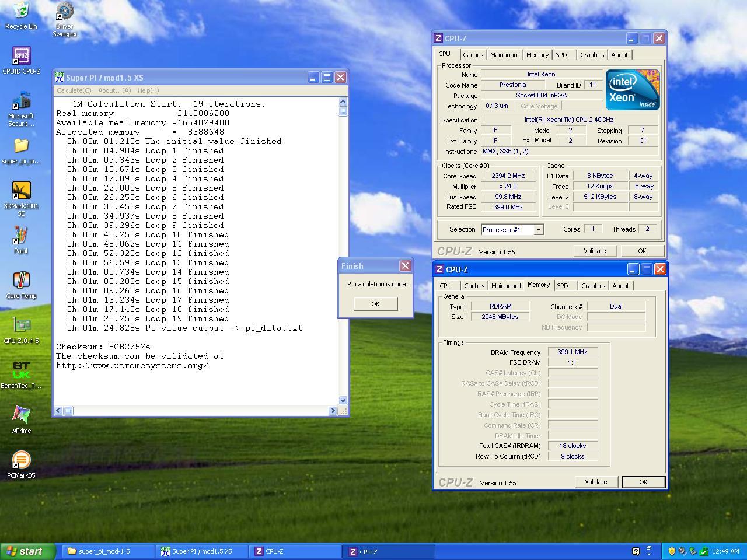Switch to Mainboard tab in upper CPU-Z
This screenshot has width=747, height=560.
point(505,55)
